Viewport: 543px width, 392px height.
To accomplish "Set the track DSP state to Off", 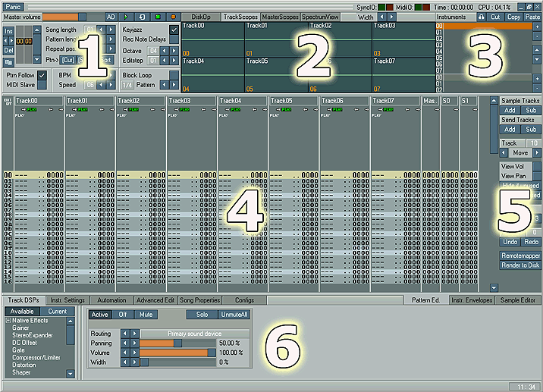I will tap(123, 315).
